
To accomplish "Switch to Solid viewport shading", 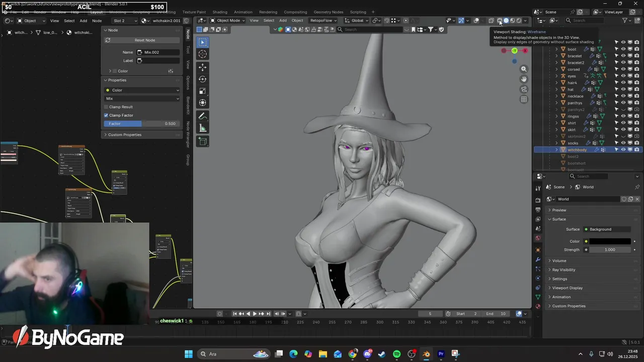I will point(506,21).
